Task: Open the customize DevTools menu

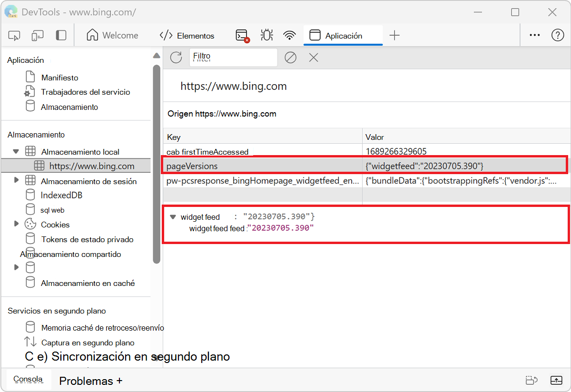Action: (x=534, y=35)
